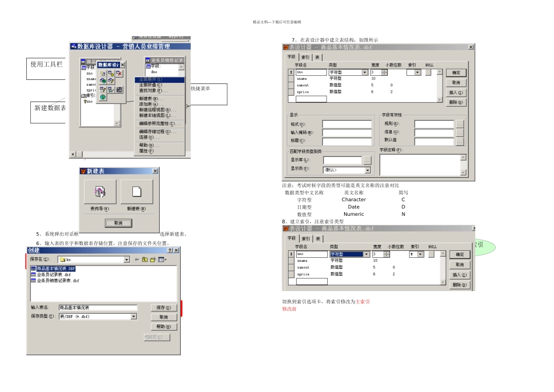554x392 pixels.
Task: Choose 新建表 from context menu
Action: coord(160,99)
